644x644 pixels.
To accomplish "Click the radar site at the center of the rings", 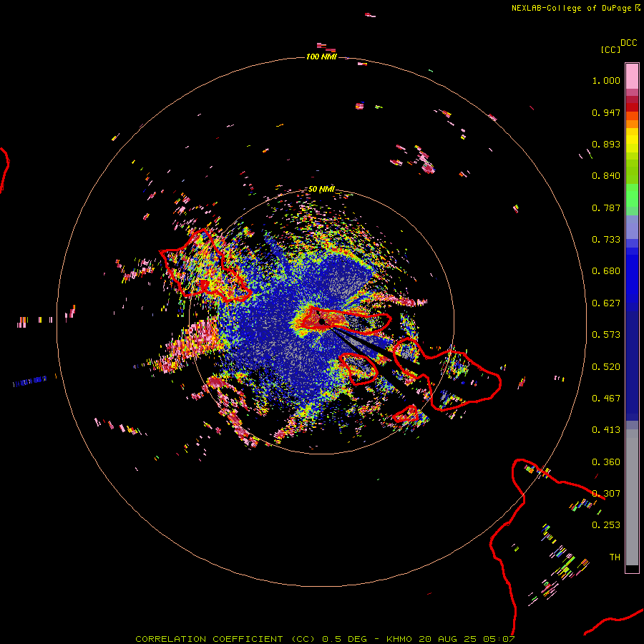I will (323, 322).
